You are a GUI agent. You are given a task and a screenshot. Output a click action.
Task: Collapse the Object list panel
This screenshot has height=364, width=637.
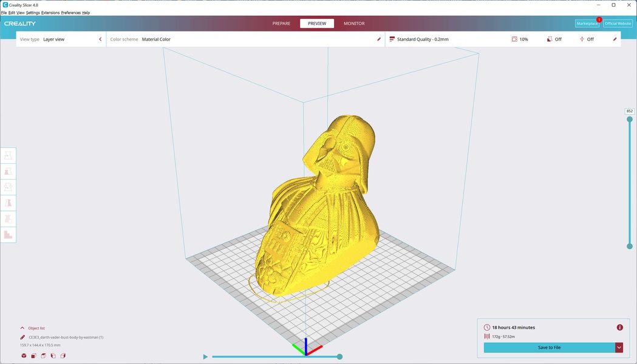tap(22, 328)
